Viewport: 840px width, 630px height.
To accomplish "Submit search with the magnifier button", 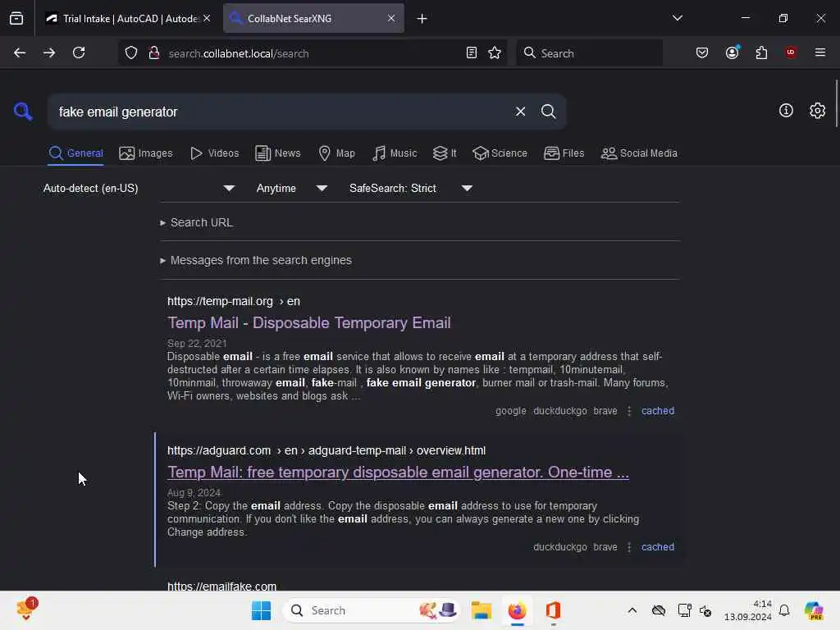I will 548,112.
